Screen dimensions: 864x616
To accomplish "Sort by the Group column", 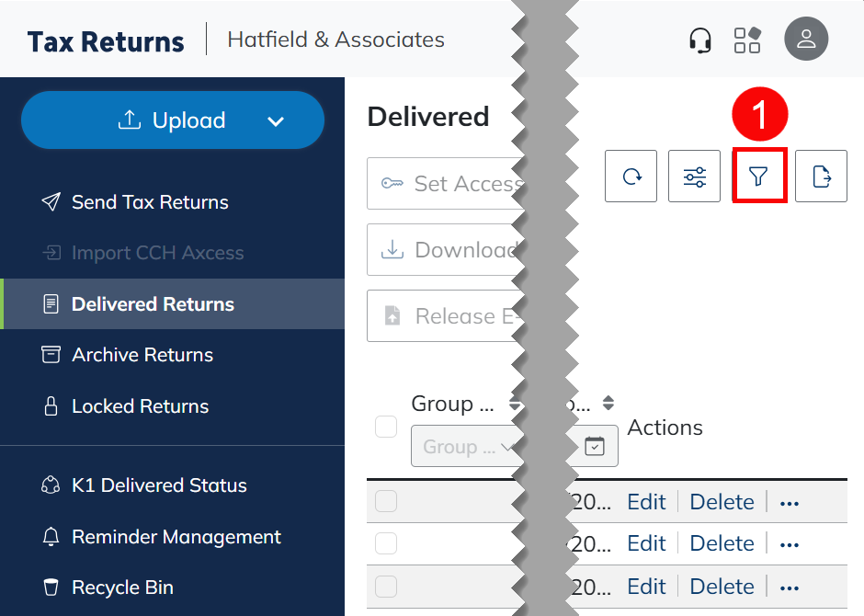I will tap(515, 404).
